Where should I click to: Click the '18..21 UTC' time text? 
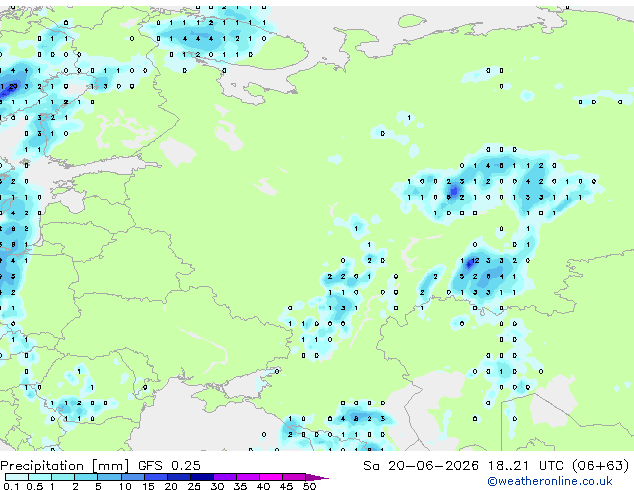click(525, 466)
